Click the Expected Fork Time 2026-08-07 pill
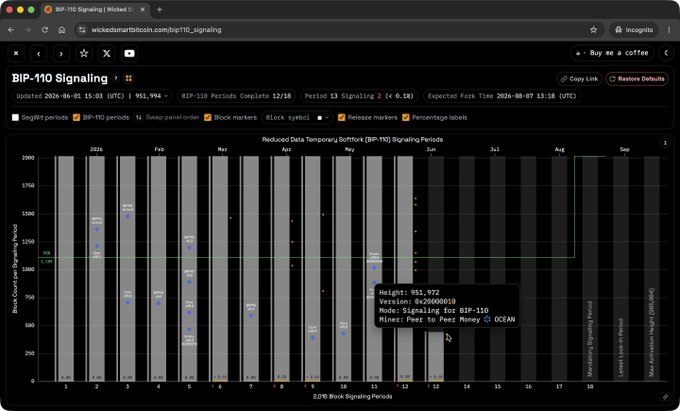Image resolution: width=680 pixels, height=411 pixels. click(x=502, y=96)
